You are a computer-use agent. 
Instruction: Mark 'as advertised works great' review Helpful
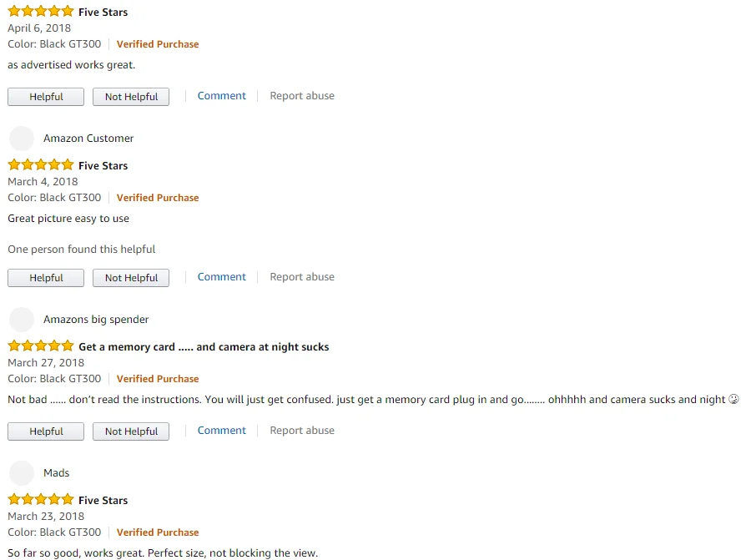[46, 97]
